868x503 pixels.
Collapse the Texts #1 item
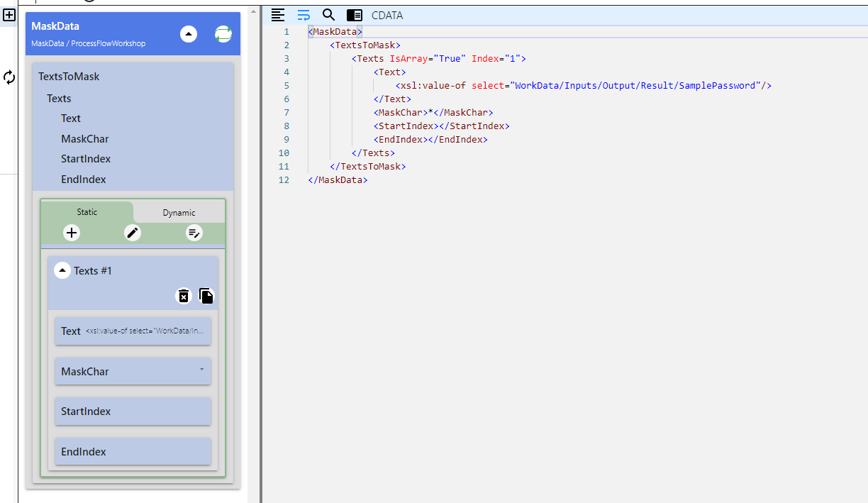[x=62, y=270]
